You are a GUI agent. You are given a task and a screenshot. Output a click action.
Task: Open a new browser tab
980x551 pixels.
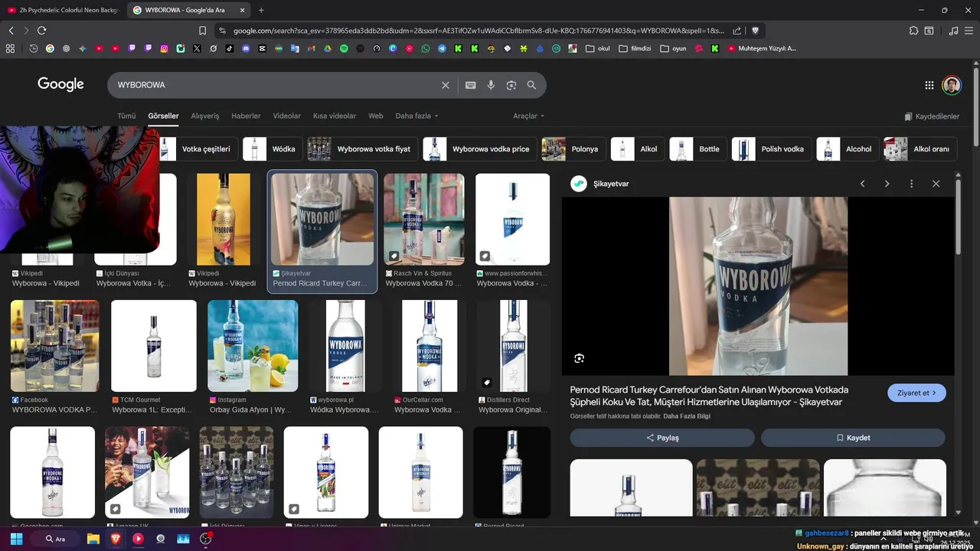coord(261,10)
